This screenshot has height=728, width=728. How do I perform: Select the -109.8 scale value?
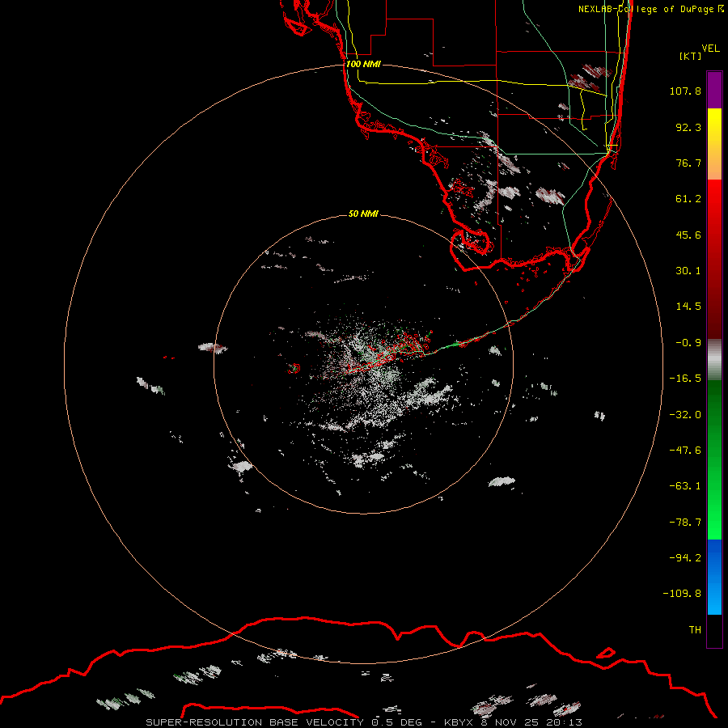coord(682,594)
